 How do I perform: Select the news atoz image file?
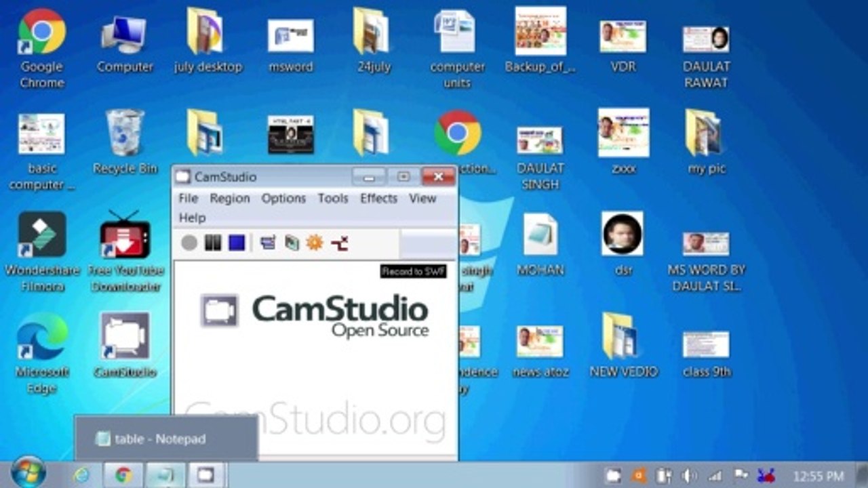(540, 351)
